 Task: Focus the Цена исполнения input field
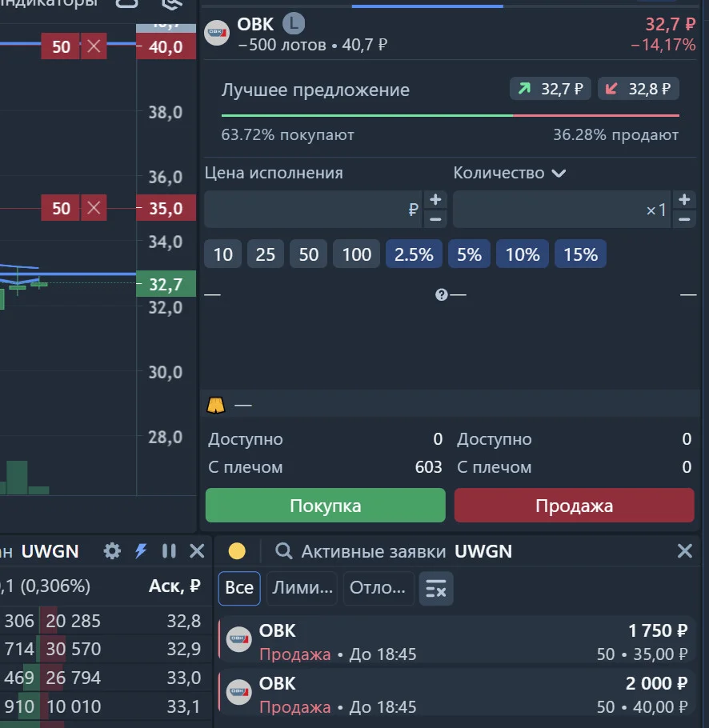pyautogui.click(x=313, y=210)
